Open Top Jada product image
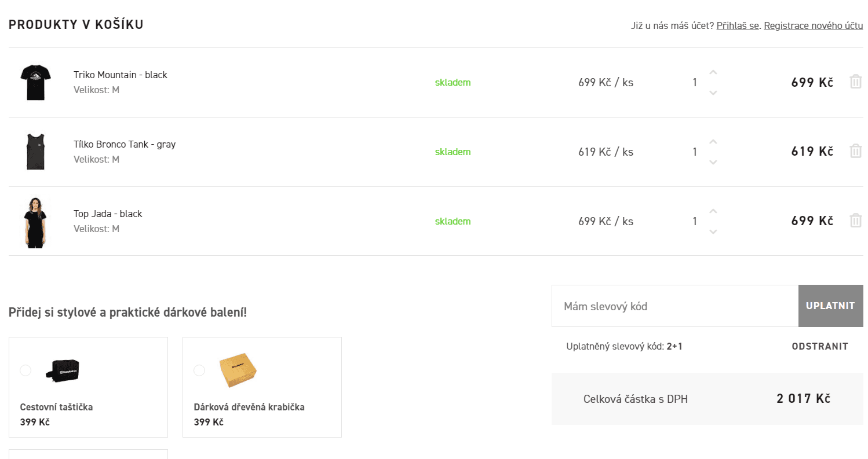868x459 pixels. click(35, 222)
